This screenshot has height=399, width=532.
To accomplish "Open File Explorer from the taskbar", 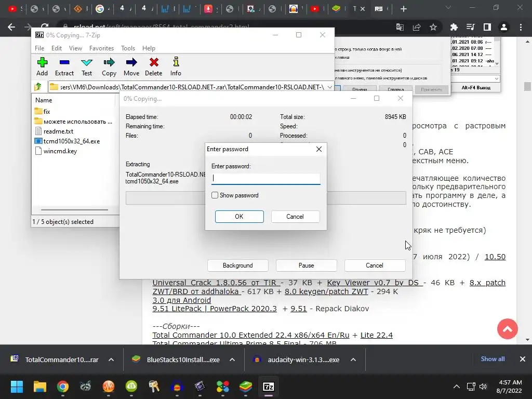I will [x=39, y=387].
